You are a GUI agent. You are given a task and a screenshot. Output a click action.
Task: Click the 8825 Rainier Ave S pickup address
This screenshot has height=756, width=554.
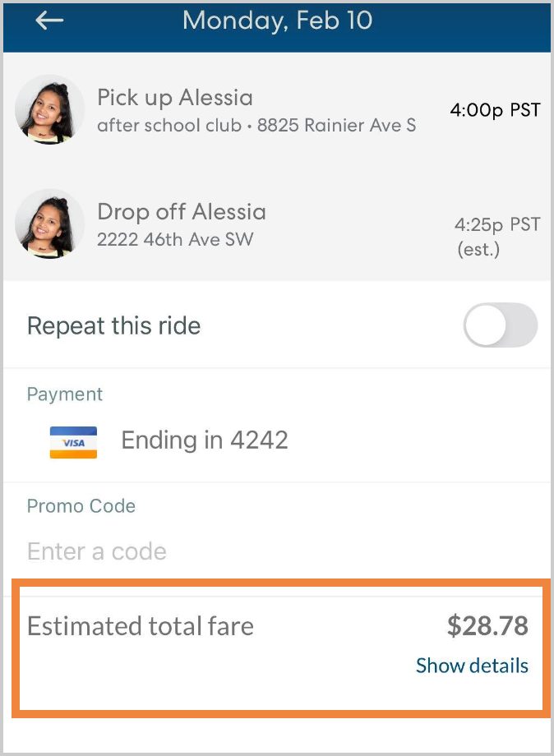336,126
